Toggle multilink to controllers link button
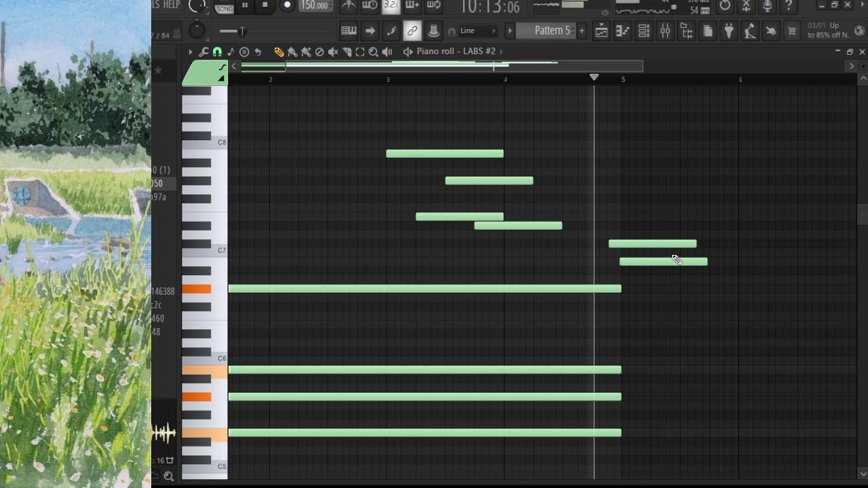The width and height of the screenshot is (868, 488). tap(412, 30)
